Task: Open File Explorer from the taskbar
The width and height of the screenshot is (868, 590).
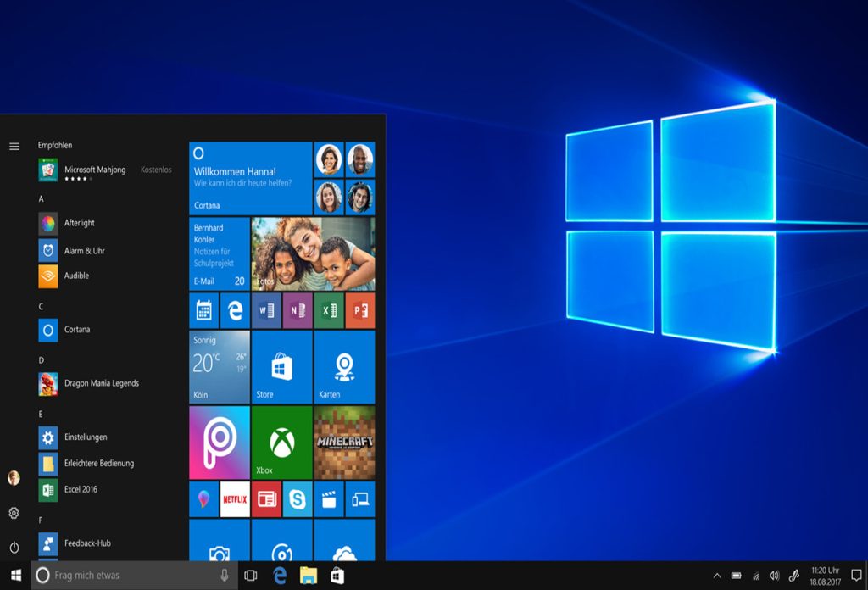Action: 309,576
